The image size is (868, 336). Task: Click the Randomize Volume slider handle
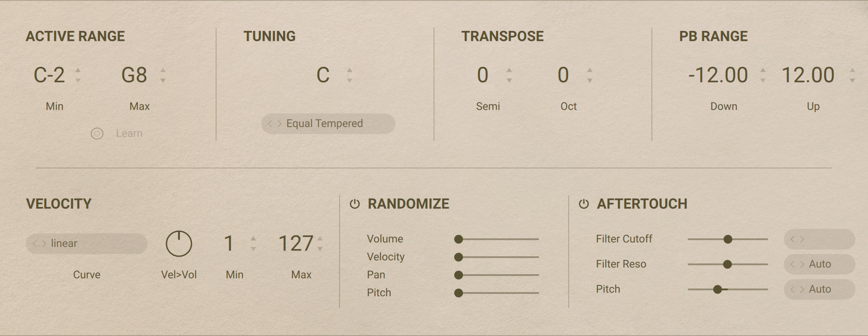[x=459, y=239]
